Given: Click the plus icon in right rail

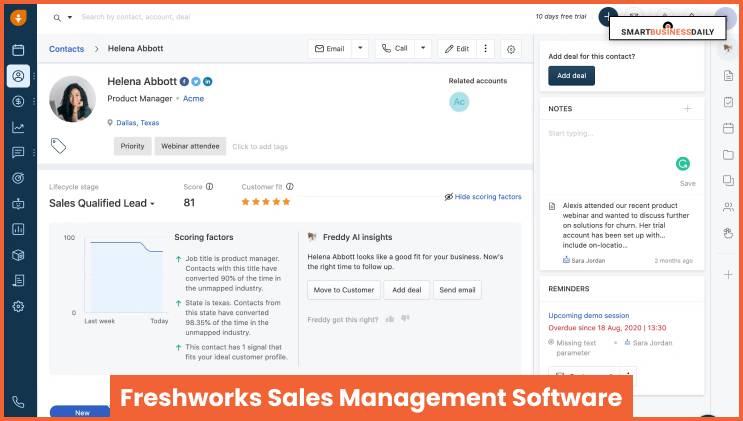Looking at the screenshot, I should (x=728, y=275).
